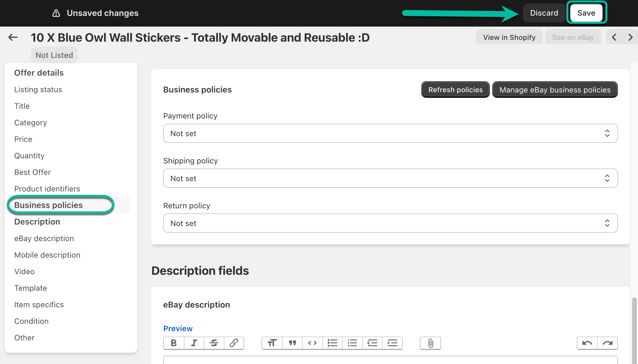Select Business policies in the sidebar
This screenshot has width=638, height=364.
pyautogui.click(x=48, y=205)
